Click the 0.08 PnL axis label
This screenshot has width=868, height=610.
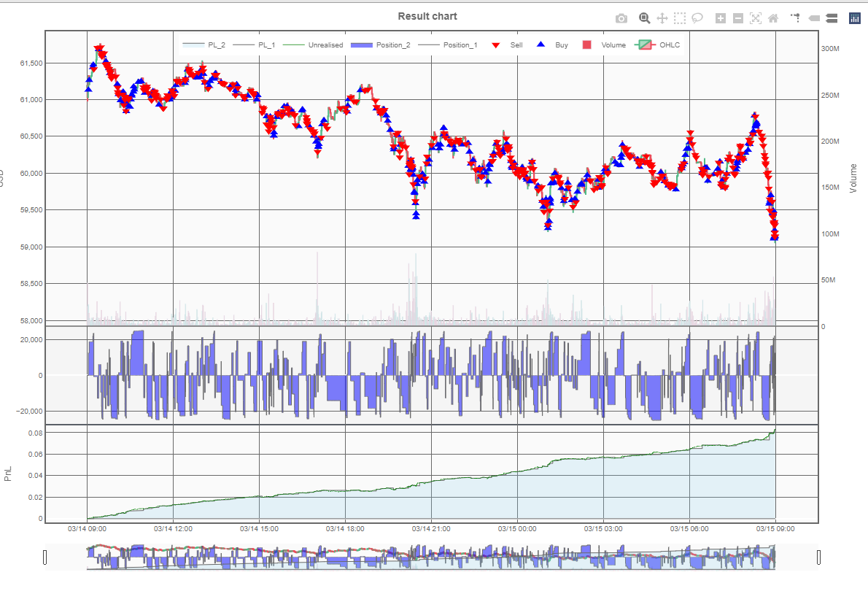(36, 433)
